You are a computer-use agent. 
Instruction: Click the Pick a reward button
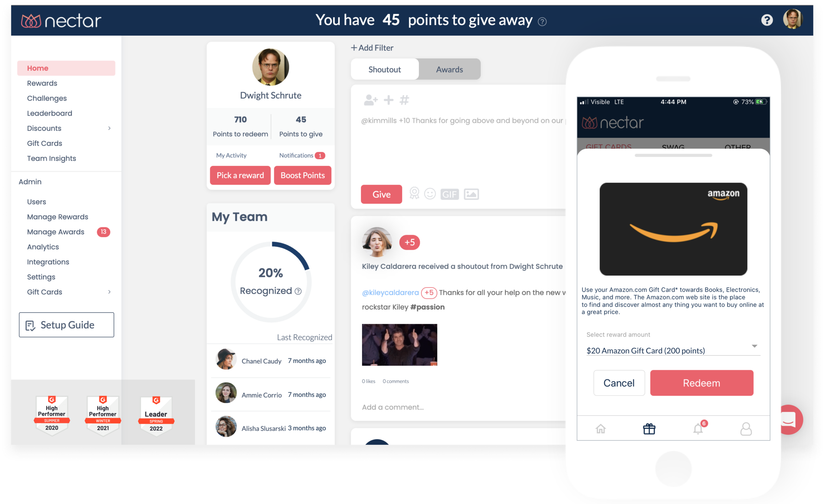239,175
